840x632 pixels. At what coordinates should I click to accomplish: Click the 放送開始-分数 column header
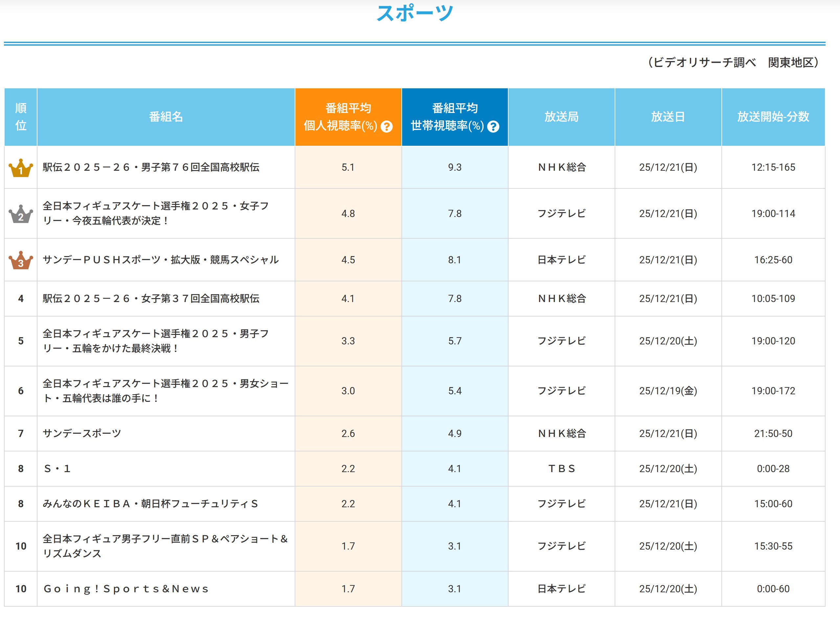pyautogui.click(x=773, y=117)
